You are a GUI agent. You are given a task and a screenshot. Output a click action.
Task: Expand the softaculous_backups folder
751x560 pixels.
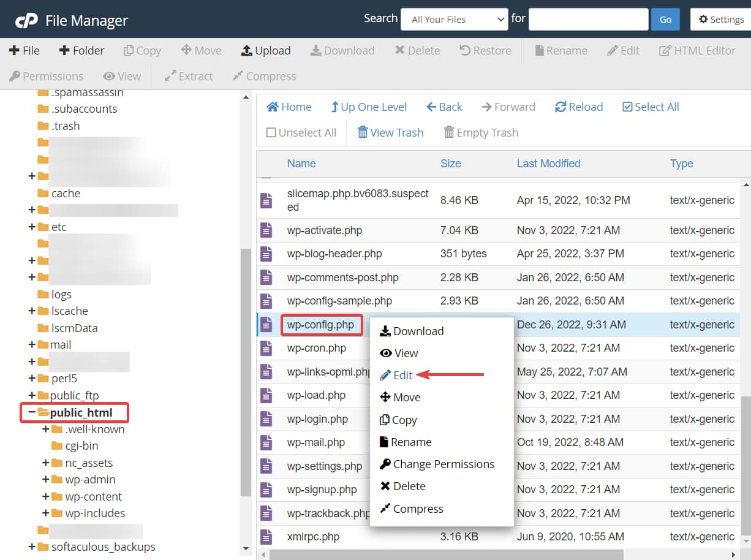click(32, 547)
